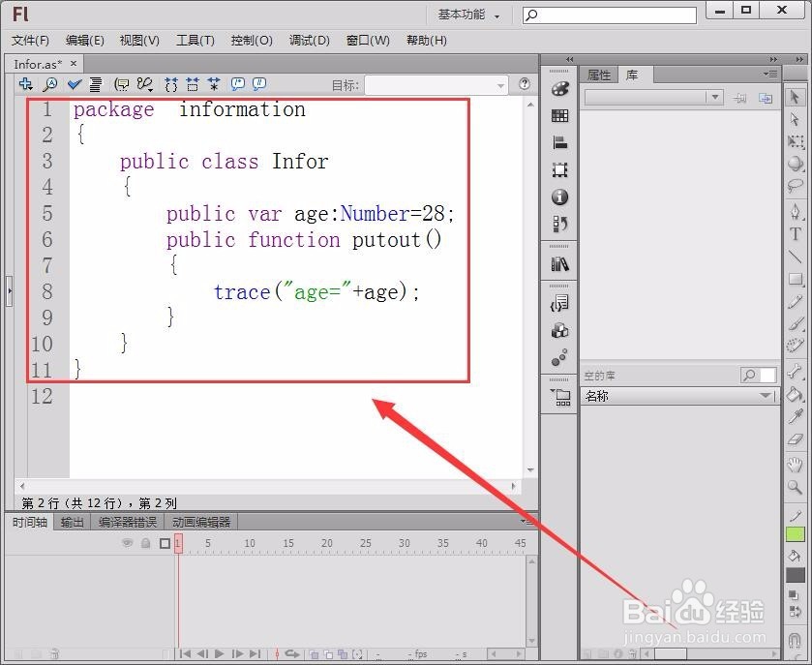Open the library panel options menu
Viewport: 812px width, 665px height.
tap(770, 75)
